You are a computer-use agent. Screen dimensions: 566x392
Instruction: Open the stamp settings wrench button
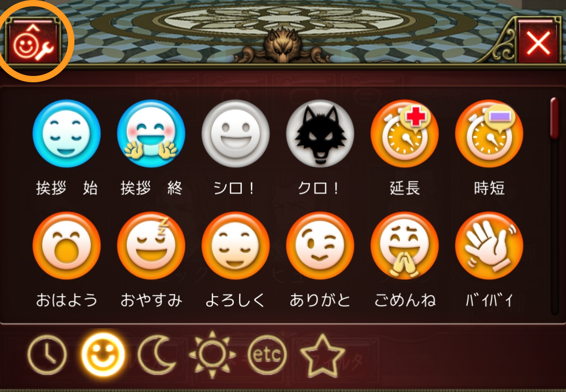coord(32,41)
